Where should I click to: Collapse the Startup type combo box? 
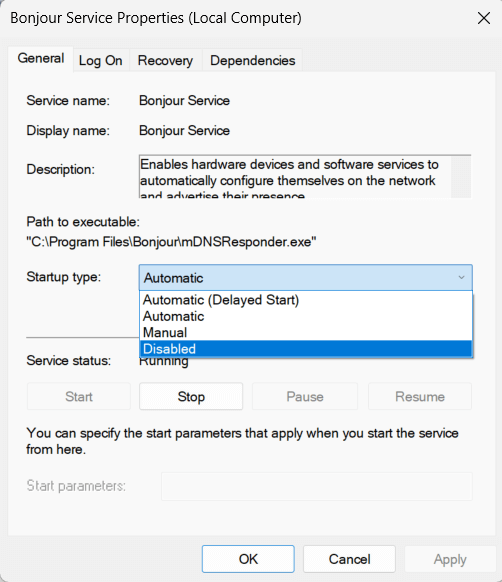click(306, 278)
